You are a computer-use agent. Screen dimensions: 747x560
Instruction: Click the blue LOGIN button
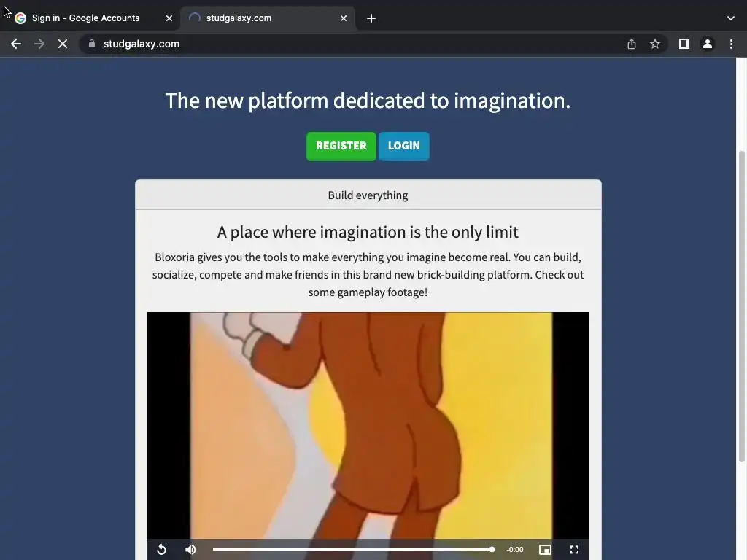(404, 146)
